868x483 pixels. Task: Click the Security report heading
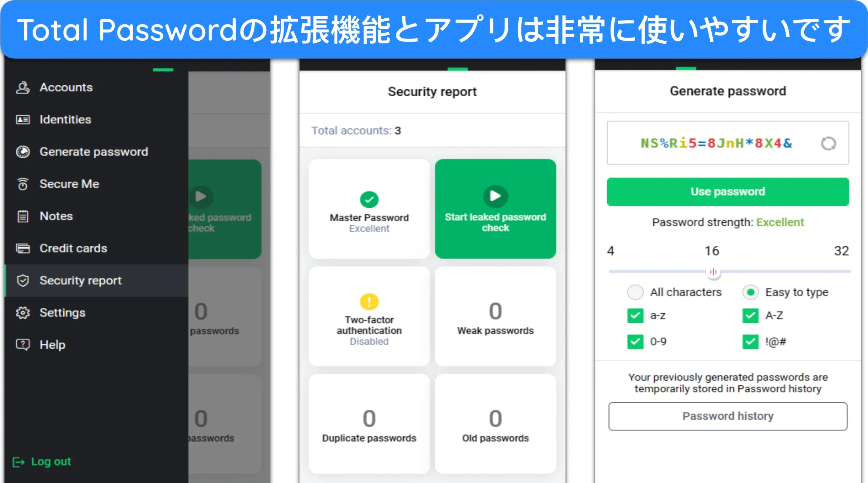(432, 92)
